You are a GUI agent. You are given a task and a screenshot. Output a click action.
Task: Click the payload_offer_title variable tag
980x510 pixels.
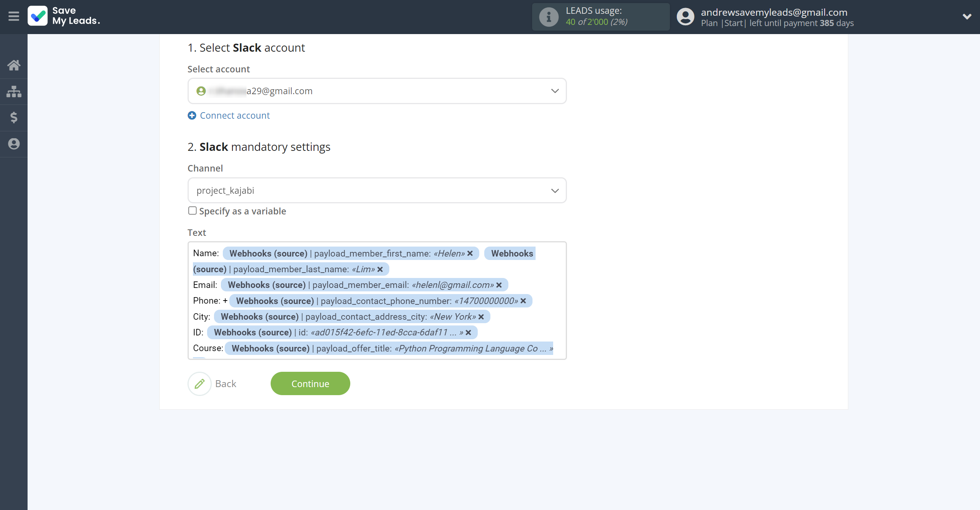389,348
